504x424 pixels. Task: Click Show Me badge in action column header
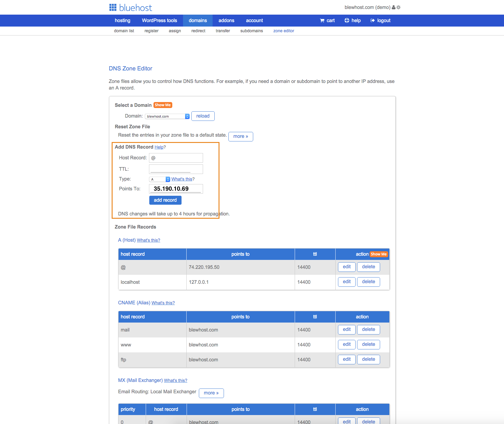click(379, 254)
